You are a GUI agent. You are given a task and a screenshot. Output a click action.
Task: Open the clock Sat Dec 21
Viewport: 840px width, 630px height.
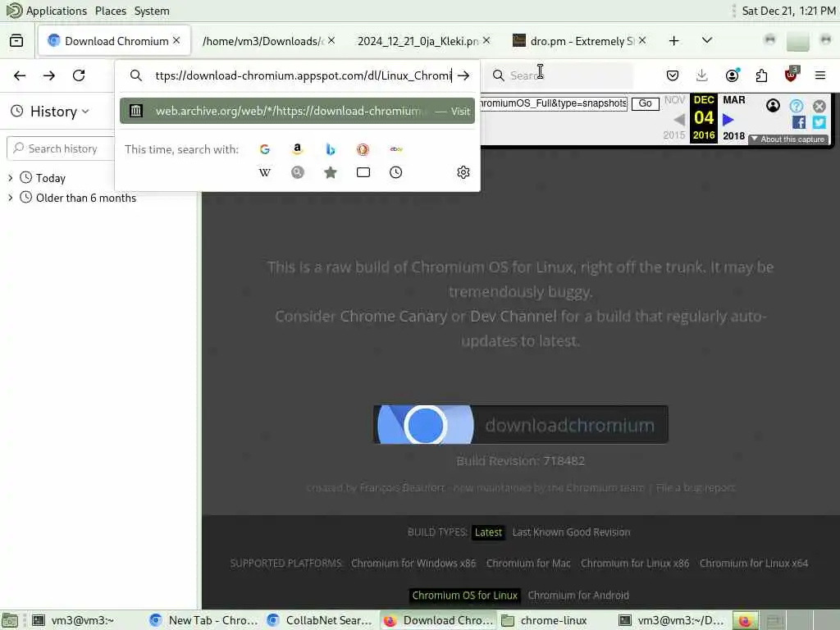pyautogui.click(x=788, y=11)
